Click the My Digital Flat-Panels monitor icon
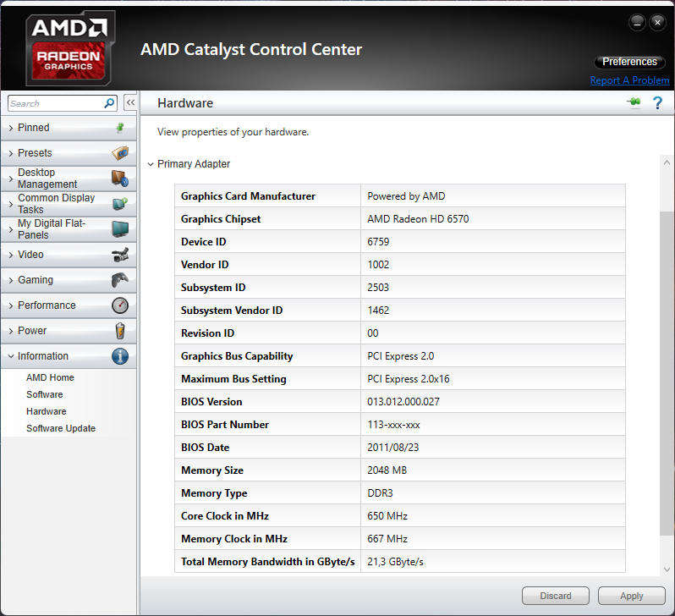The image size is (675, 616). tap(120, 228)
